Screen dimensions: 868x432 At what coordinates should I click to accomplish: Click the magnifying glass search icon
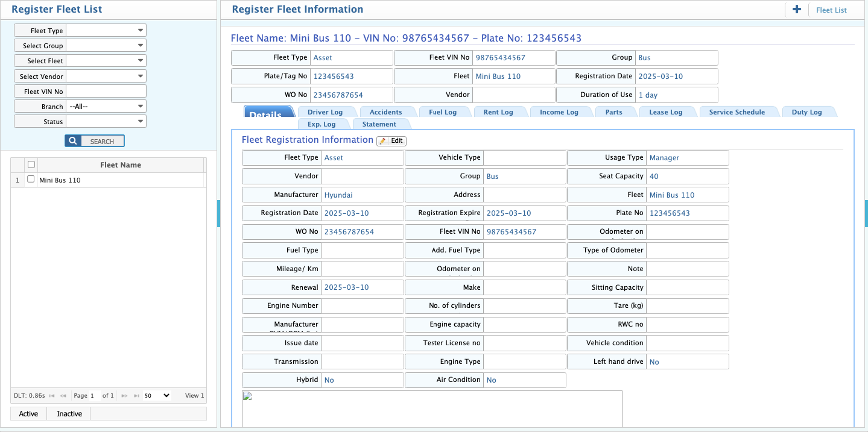coord(72,140)
